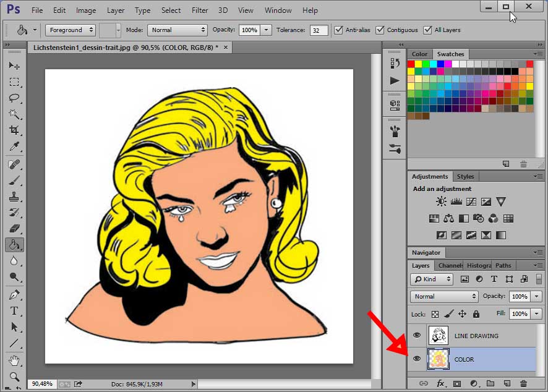
Task: Click the zoom percentage field 90,48%
Action: [x=42, y=383]
